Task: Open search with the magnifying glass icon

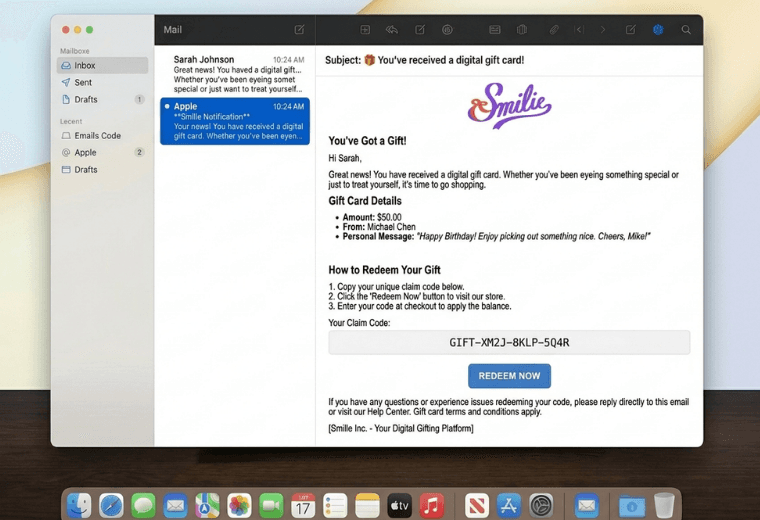Action: (686, 30)
